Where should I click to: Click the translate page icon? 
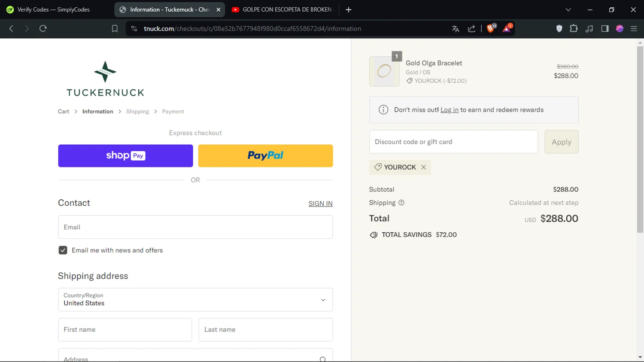point(456,29)
